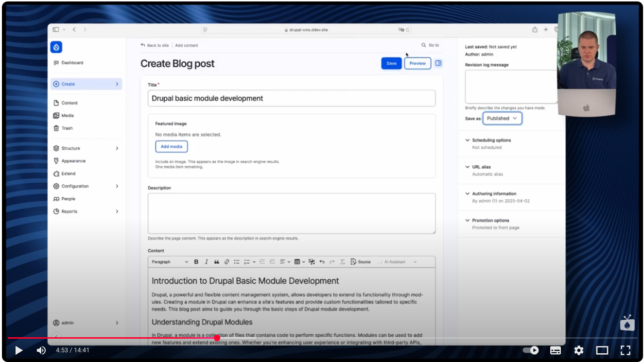Undo the last edit in the editor

pyautogui.click(x=321, y=261)
